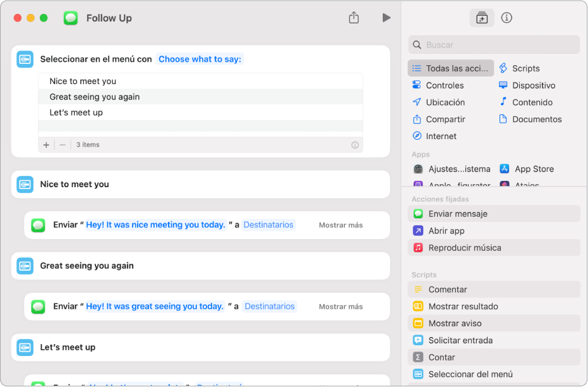Screen dimensions: 588x387
Task: Click the Share shortcut icon in the toolbar
Action: [x=354, y=18]
